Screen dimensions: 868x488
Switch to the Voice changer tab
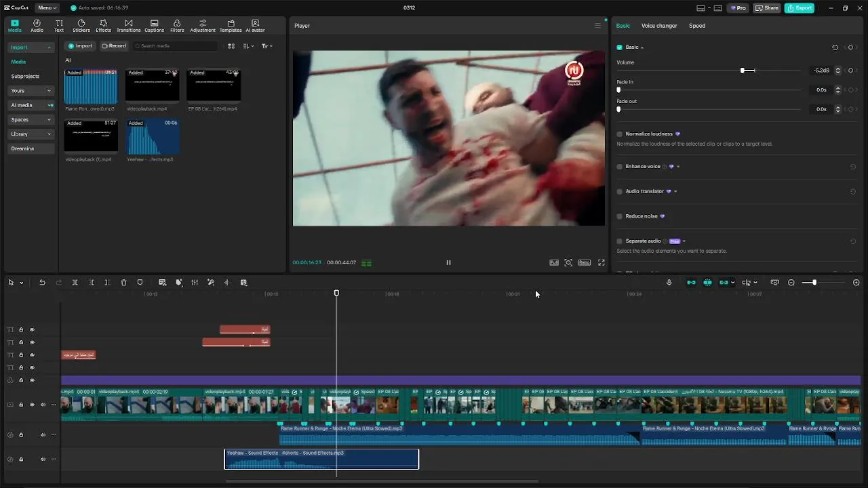[x=659, y=26]
